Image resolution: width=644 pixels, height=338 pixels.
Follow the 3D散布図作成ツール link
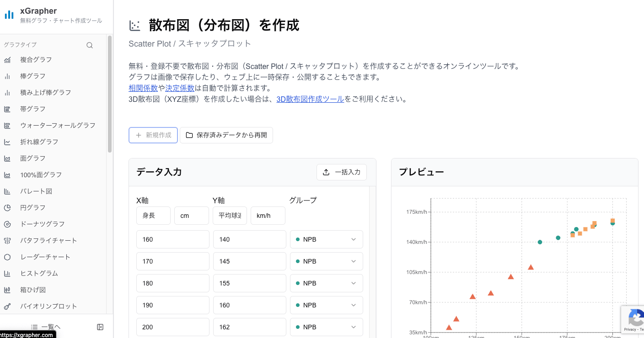click(310, 99)
